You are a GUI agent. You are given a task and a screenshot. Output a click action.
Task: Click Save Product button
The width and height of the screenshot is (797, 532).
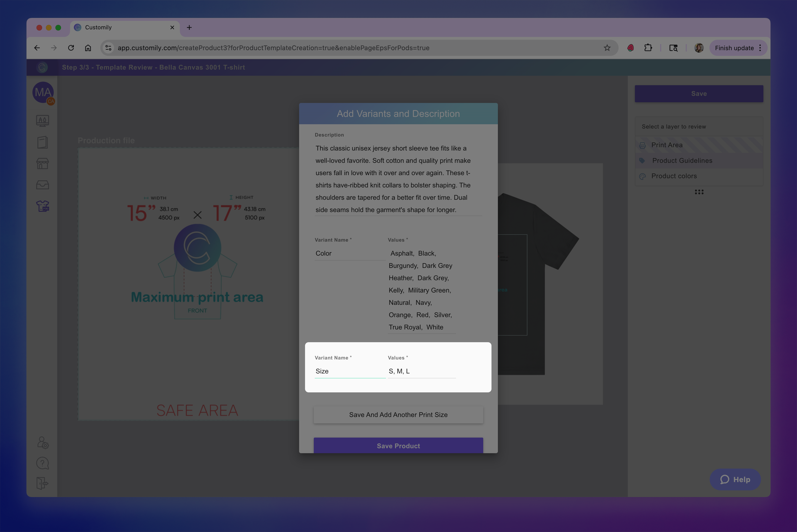398,445
